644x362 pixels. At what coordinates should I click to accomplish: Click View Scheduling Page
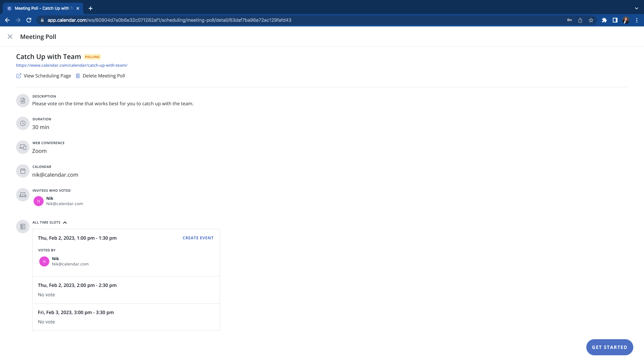[47, 76]
